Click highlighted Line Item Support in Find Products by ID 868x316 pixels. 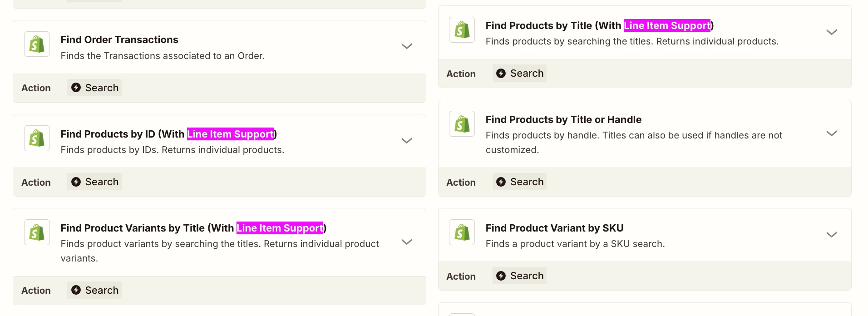(x=230, y=134)
